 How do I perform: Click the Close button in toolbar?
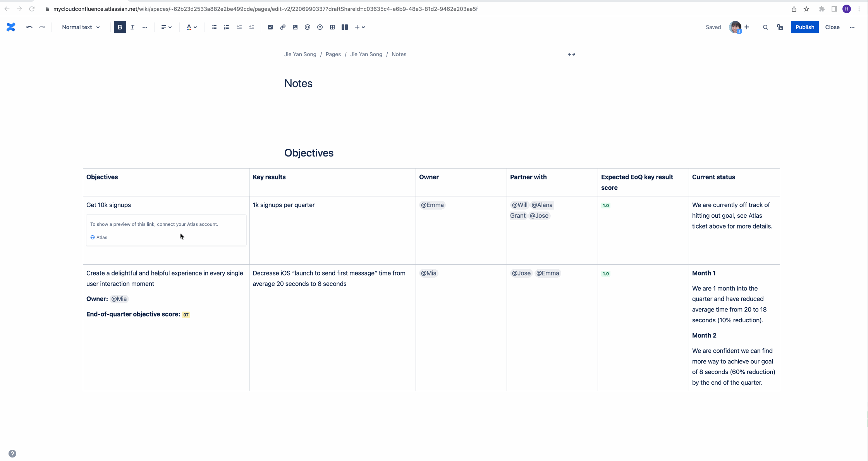833,27
